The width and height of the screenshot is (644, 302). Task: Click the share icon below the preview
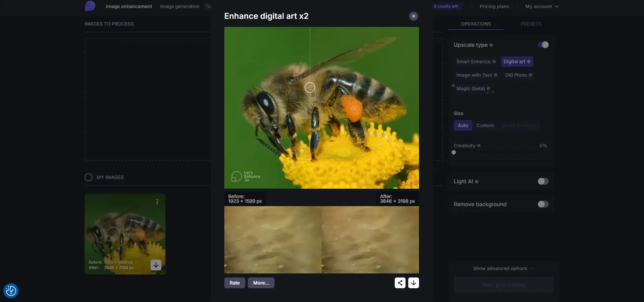(x=400, y=283)
